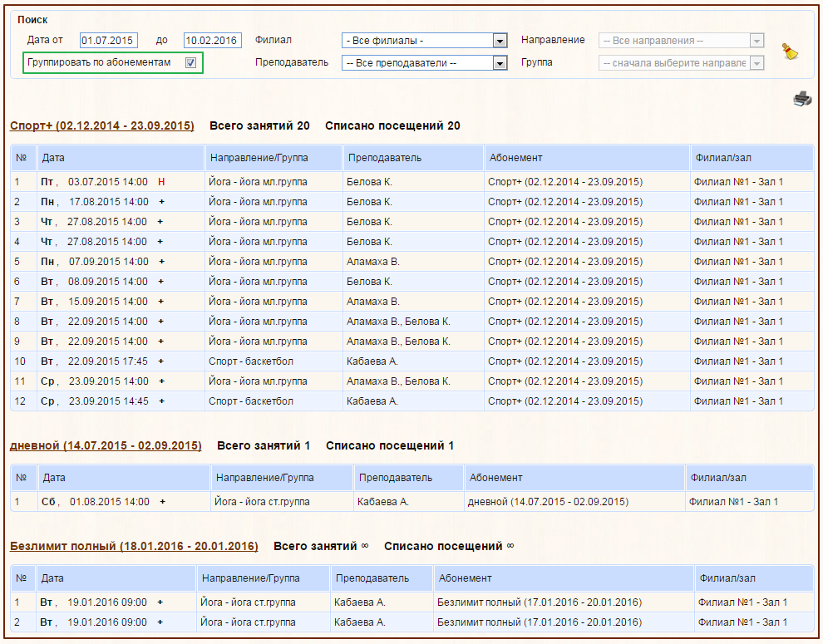Viewport: 823px width, 644px height.
Task: Click 'Йога - йога мл.группа' in row 1
Action: [258, 182]
